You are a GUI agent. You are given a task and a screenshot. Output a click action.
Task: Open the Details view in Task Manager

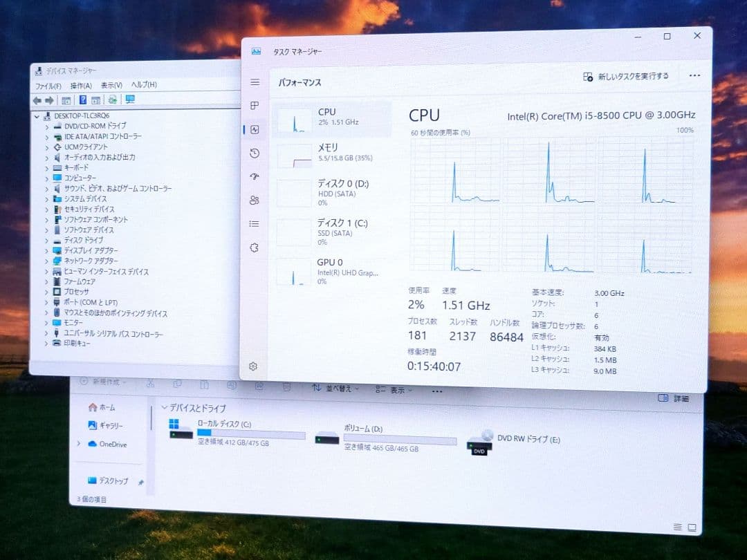(x=254, y=223)
